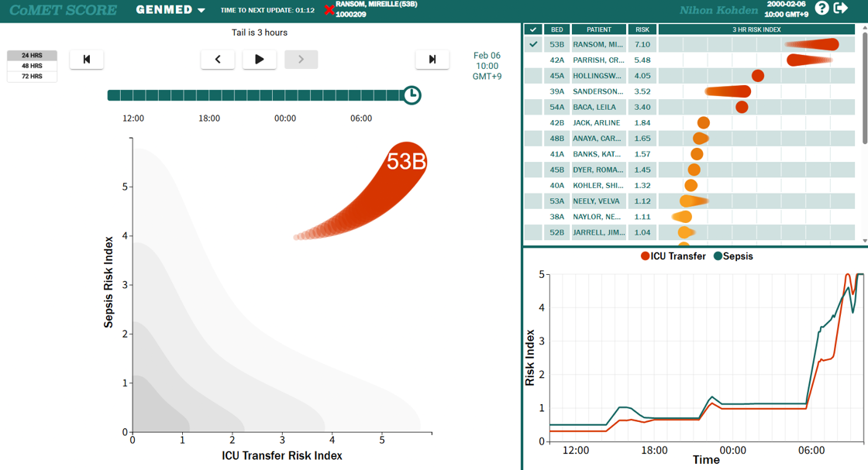Remove selected patient with red X
Viewport: 868px width, 470px height.
tap(329, 10)
